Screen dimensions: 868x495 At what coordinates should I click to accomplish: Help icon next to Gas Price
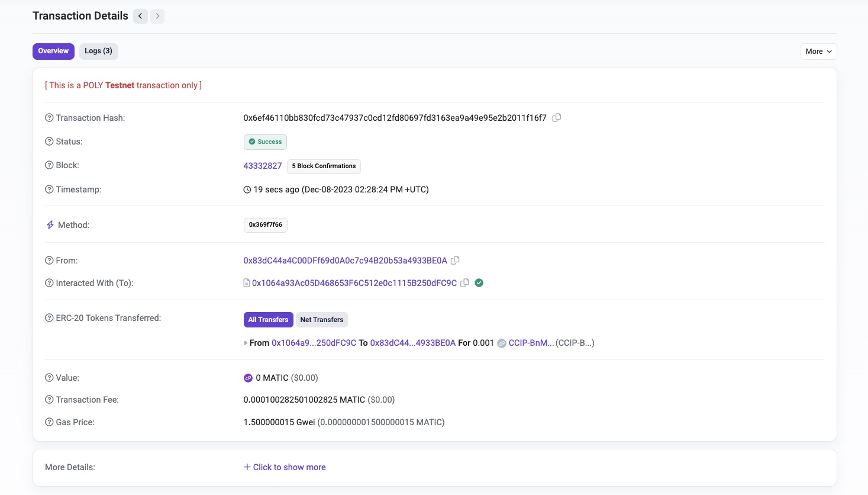49,422
